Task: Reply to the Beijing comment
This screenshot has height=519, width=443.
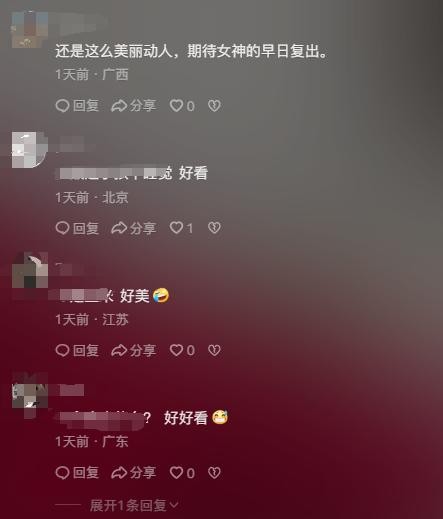Action: pyautogui.click(x=77, y=228)
